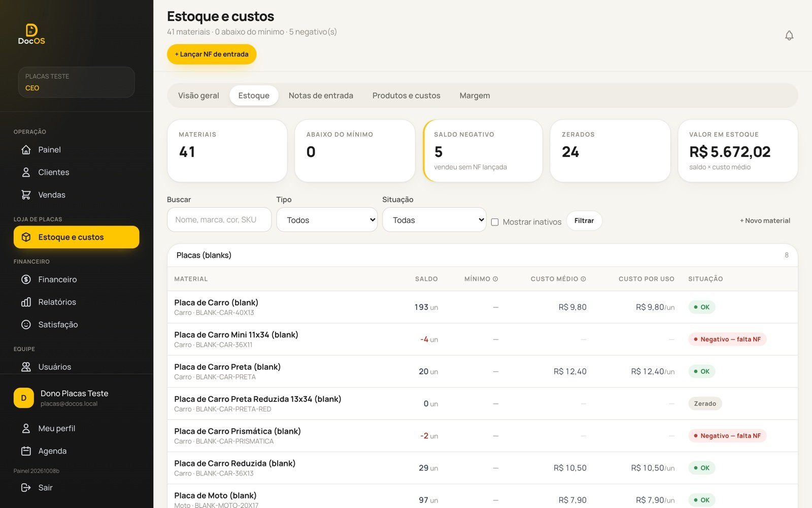Open the notifications bell icon

point(789,36)
